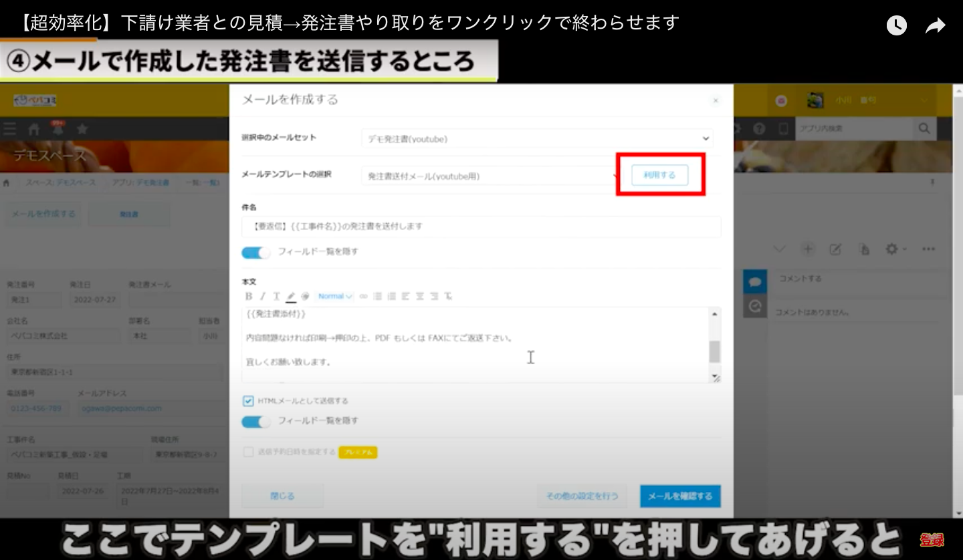963x560 pixels.
Task: Open the メールテンプレートの選択 dropdown
Action: point(488,176)
